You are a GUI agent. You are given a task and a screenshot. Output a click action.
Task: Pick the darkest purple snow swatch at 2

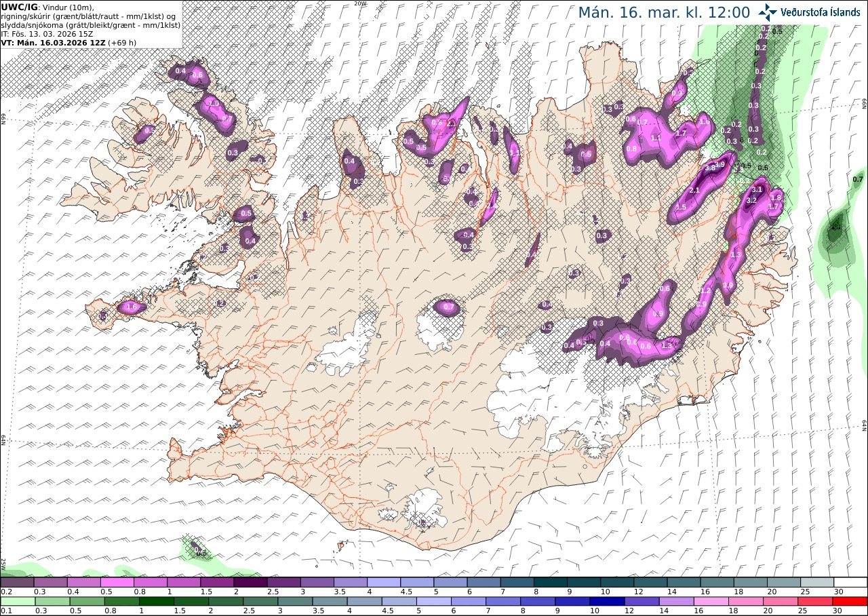(x=250, y=582)
